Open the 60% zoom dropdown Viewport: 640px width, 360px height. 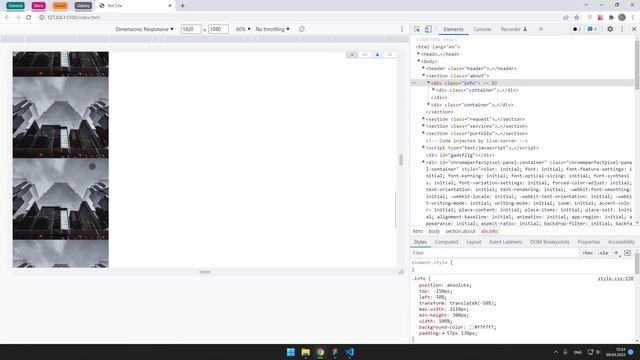coord(243,29)
